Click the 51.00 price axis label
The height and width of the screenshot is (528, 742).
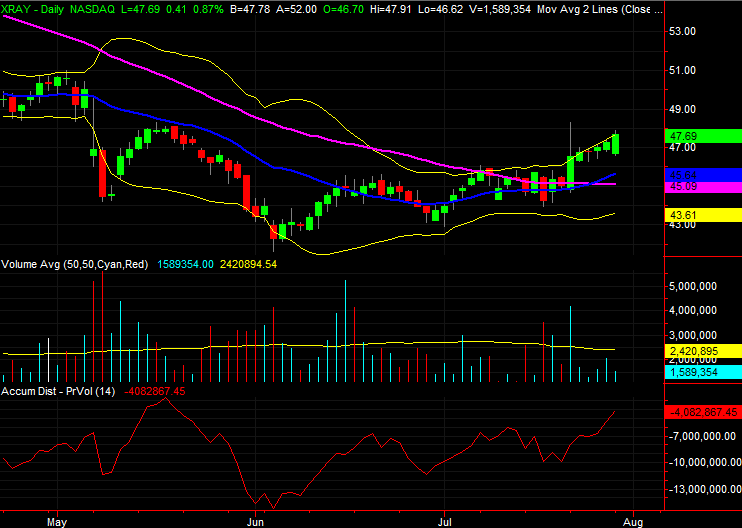pyautogui.click(x=682, y=70)
